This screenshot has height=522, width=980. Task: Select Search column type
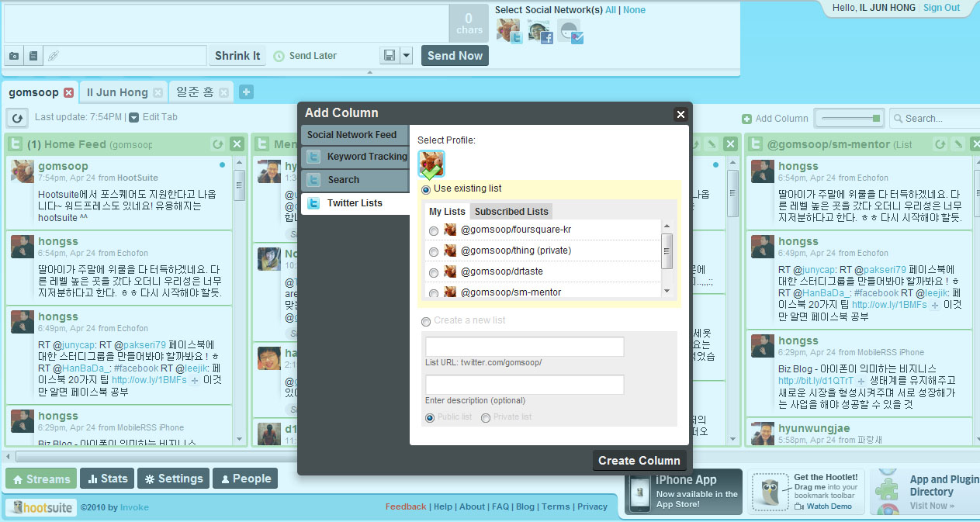[355, 180]
